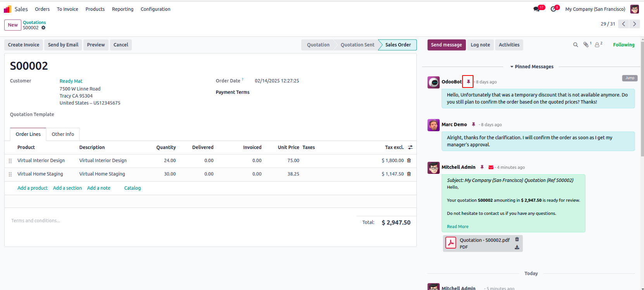
Task: Unpin the Mitchell Admin quotation message
Action: coord(482,167)
